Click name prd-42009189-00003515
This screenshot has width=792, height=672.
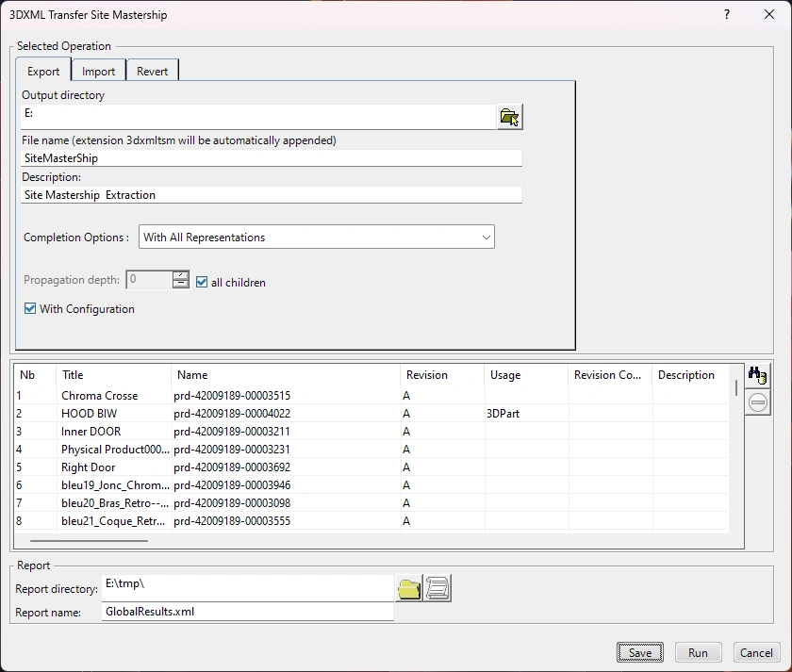click(x=232, y=395)
